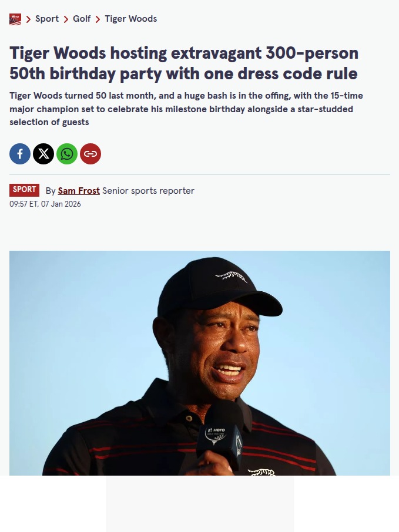399x532 pixels.
Task: Click the red SPORT category tag
Action: 25,190
